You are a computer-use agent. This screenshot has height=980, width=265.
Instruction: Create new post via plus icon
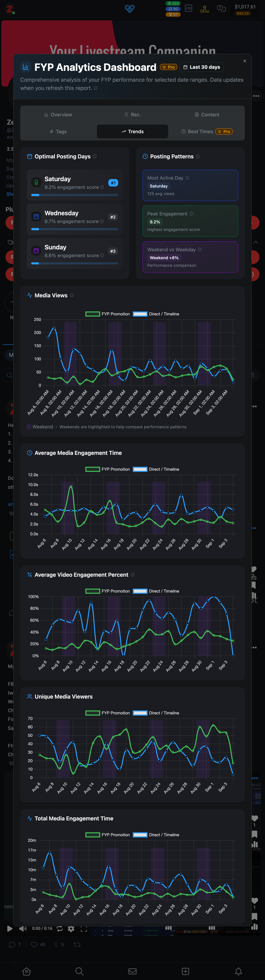185,971
